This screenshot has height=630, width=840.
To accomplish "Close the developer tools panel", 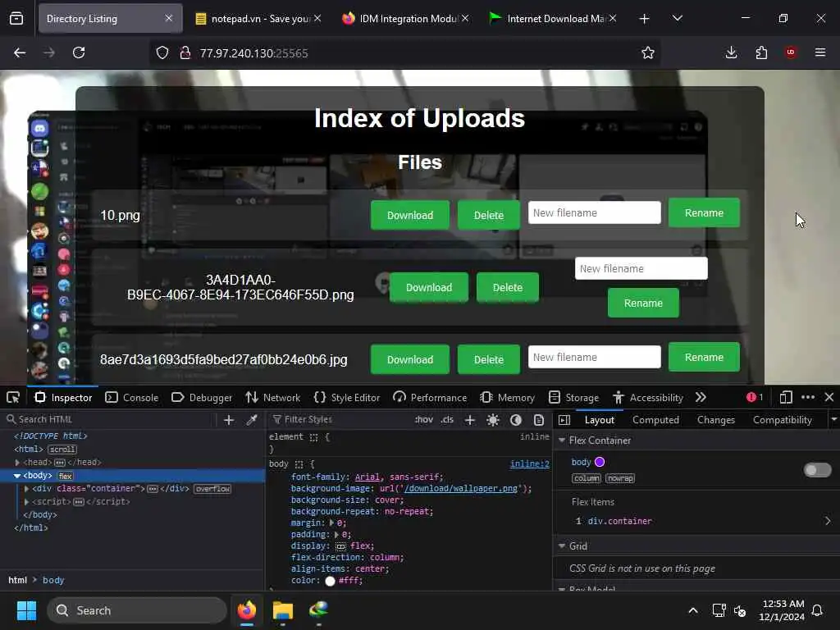I will [x=829, y=398].
